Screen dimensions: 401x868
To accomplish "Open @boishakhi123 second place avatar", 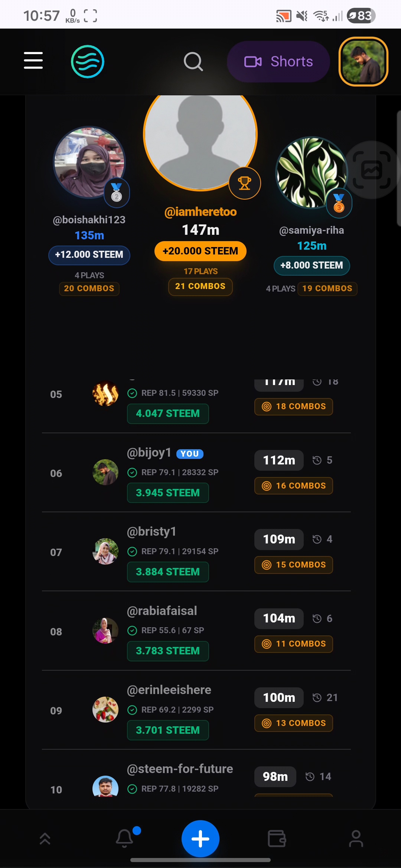I will tap(89, 162).
